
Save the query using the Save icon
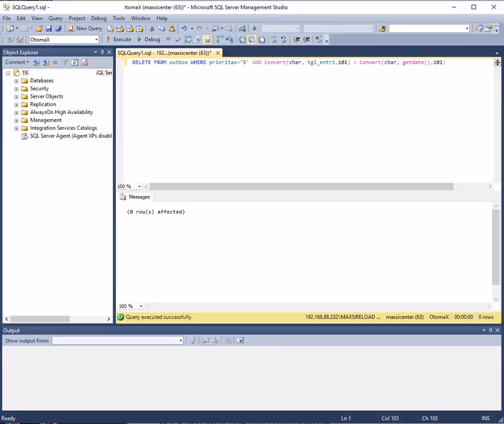[x=49, y=28]
